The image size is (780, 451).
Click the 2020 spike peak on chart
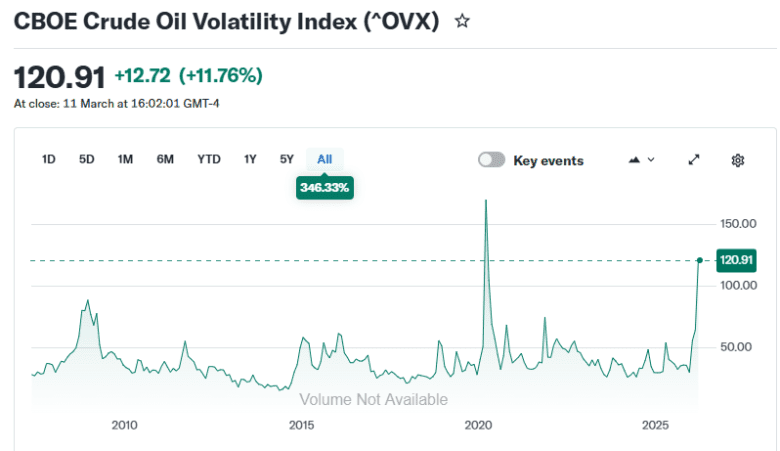coord(486,201)
